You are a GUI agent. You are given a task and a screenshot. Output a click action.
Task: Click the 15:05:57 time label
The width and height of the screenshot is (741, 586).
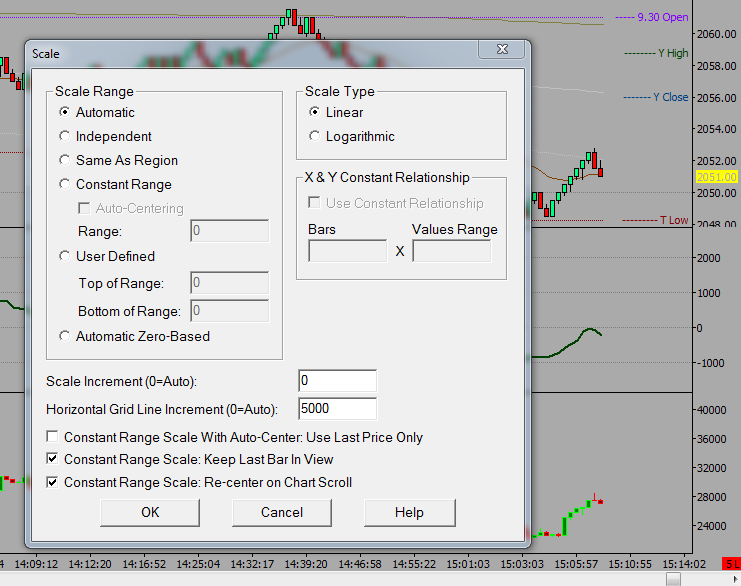click(576, 564)
